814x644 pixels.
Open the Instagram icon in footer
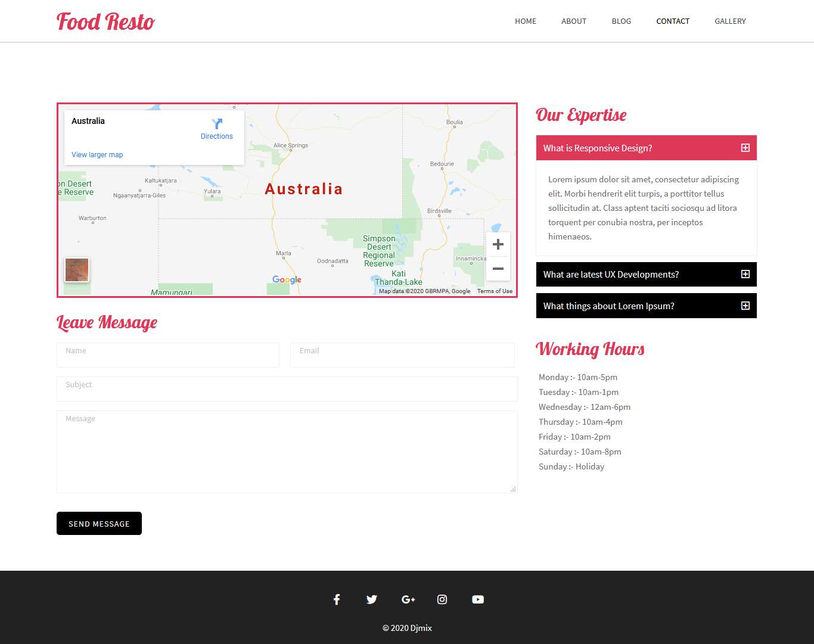tap(442, 599)
